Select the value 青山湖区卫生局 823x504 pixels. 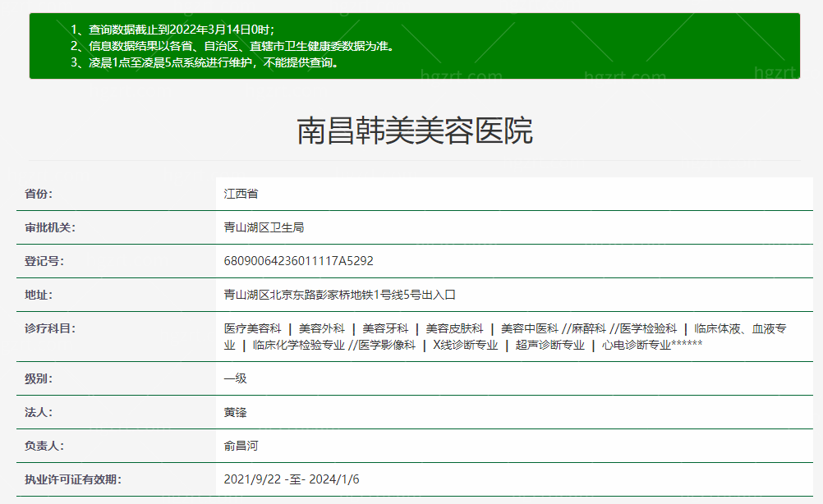pos(264,227)
